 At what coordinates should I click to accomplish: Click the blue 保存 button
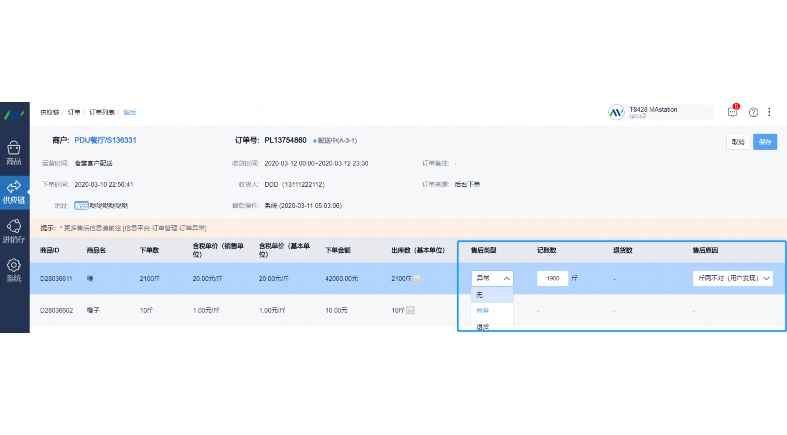(765, 142)
